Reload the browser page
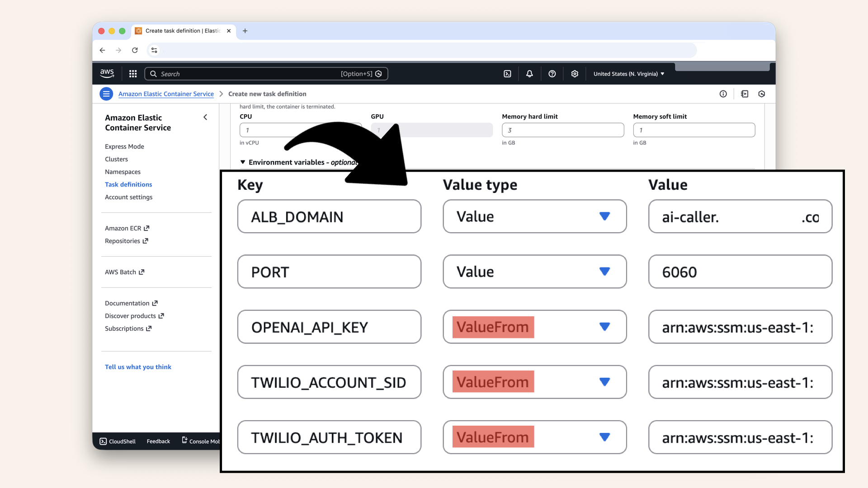 (135, 50)
